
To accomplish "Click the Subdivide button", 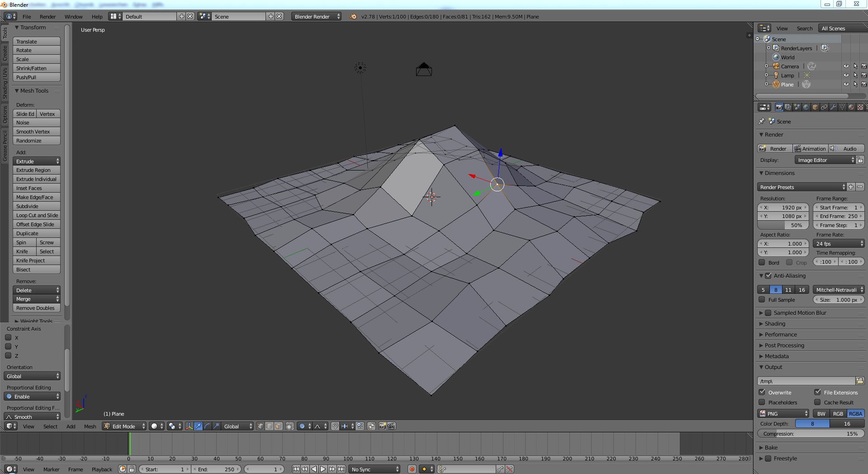I will (x=36, y=206).
